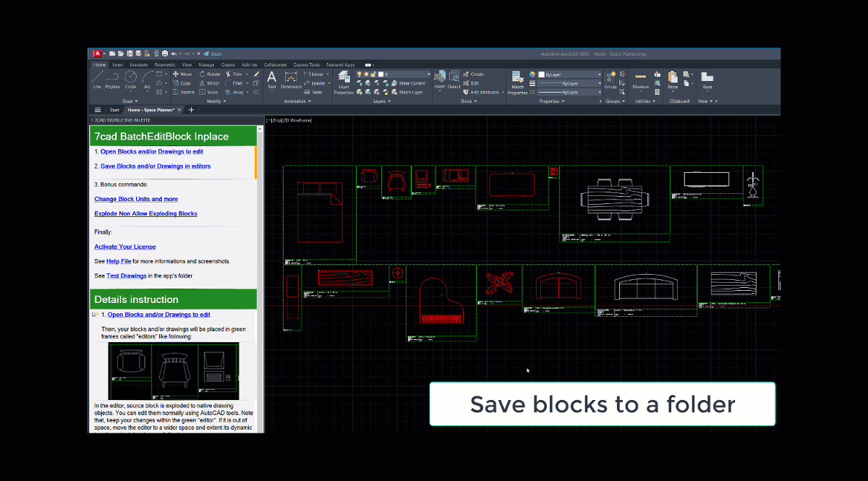Activate the Move command
Image resolution: width=868 pixels, height=481 pixels.
point(182,74)
